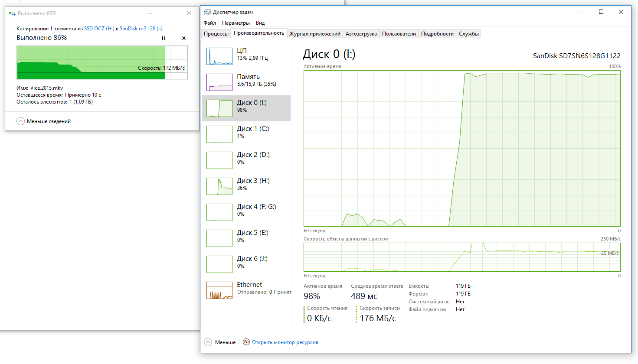Click the Диск 1 (C:) label

[x=253, y=129]
